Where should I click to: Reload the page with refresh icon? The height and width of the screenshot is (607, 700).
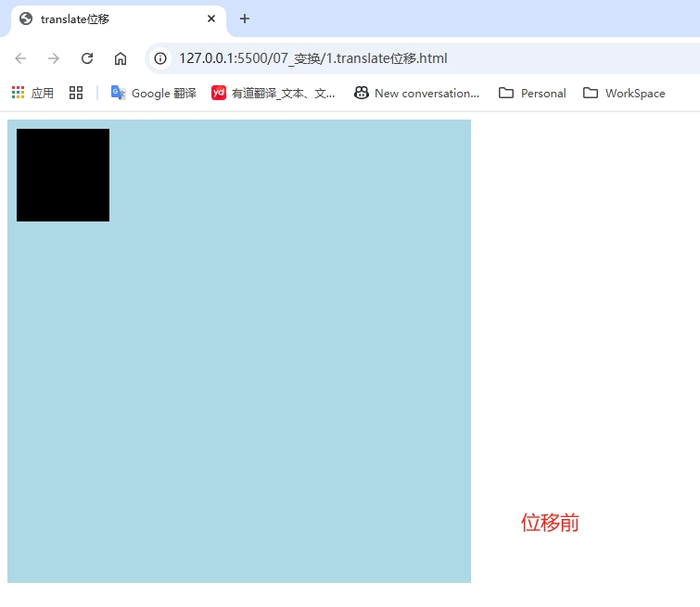87,58
